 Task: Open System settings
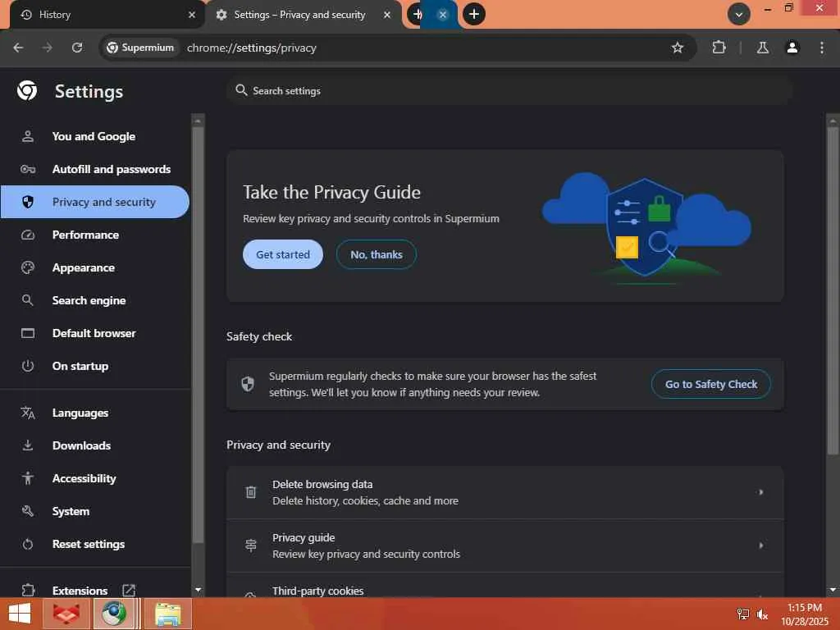coord(94,511)
